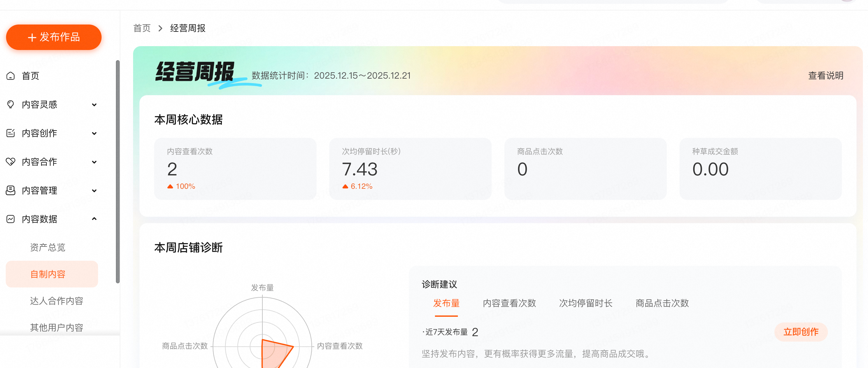Expand the 内容创作 menu chevron

[94, 133]
